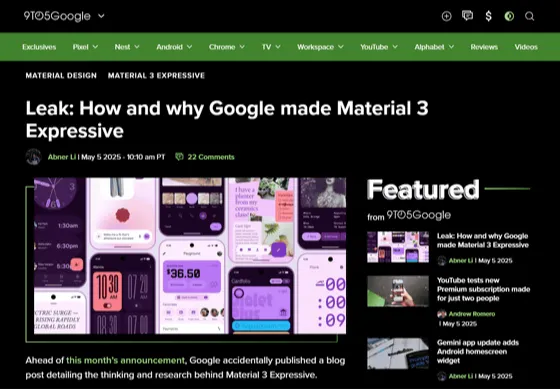
Task: Expand the YouTube menu dropdown
Action: click(x=395, y=47)
